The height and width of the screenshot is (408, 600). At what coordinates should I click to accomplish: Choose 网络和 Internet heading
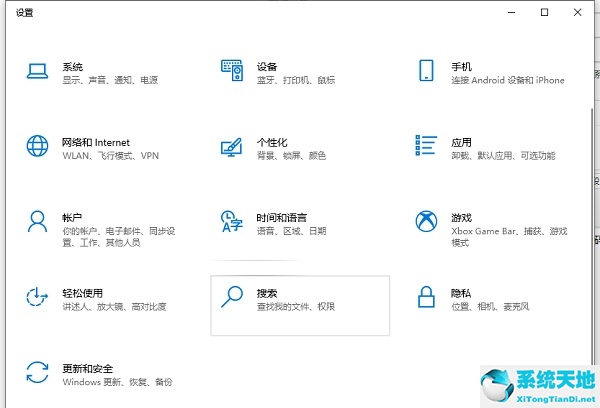[x=96, y=142]
